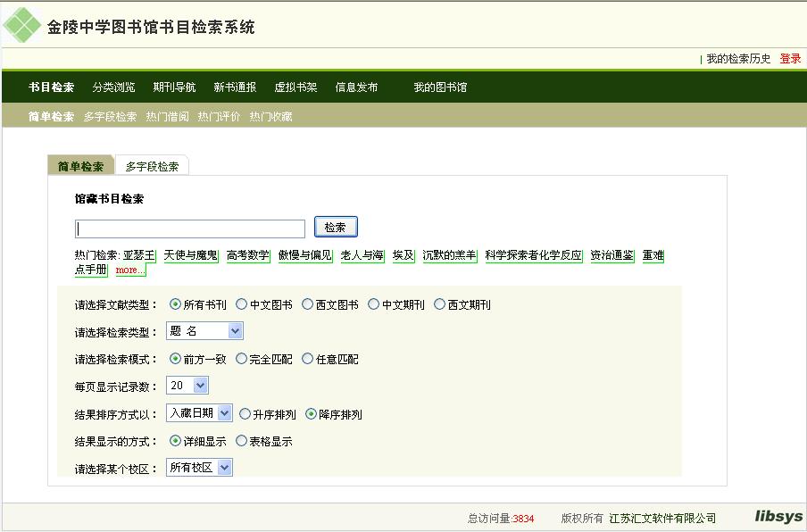The image size is (807, 532).
Task: Click hot search 亚瑟王
Action: click(x=139, y=255)
